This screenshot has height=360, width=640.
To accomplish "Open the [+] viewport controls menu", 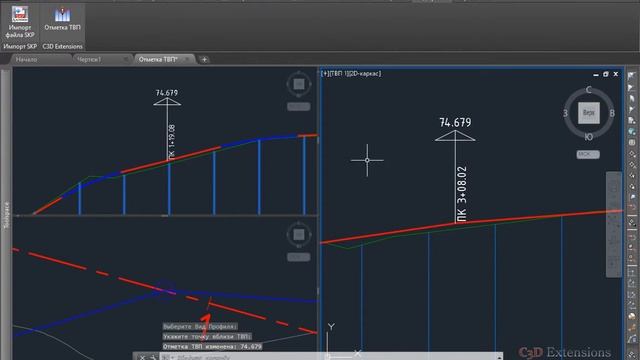I will point(325,73).
